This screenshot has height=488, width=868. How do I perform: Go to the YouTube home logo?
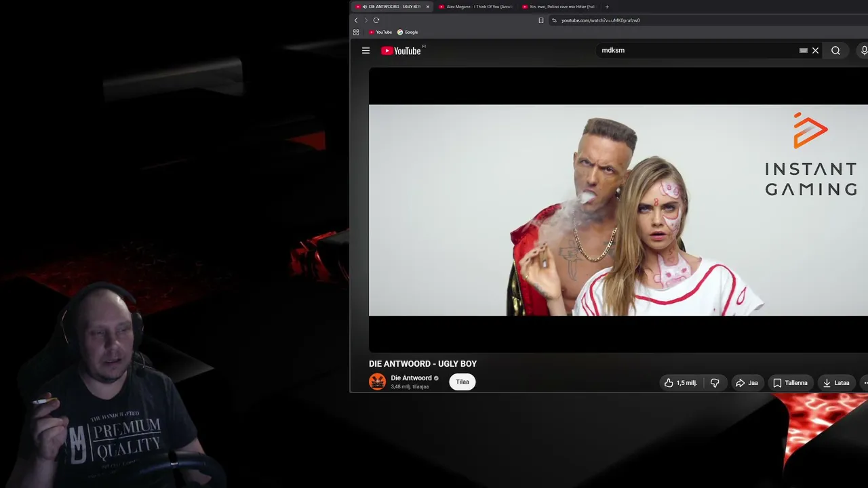tap(401, 51)
